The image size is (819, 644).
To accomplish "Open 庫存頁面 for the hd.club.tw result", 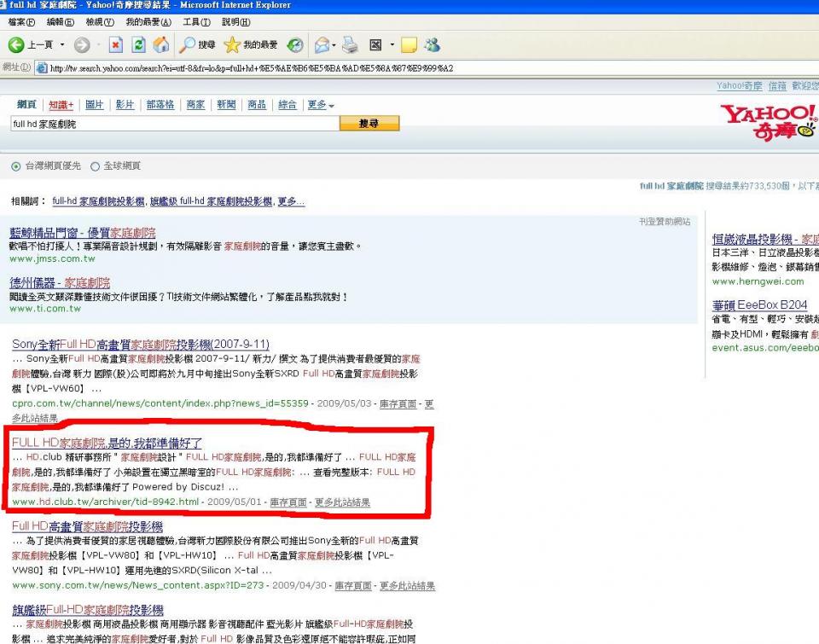I will (288, 502).
